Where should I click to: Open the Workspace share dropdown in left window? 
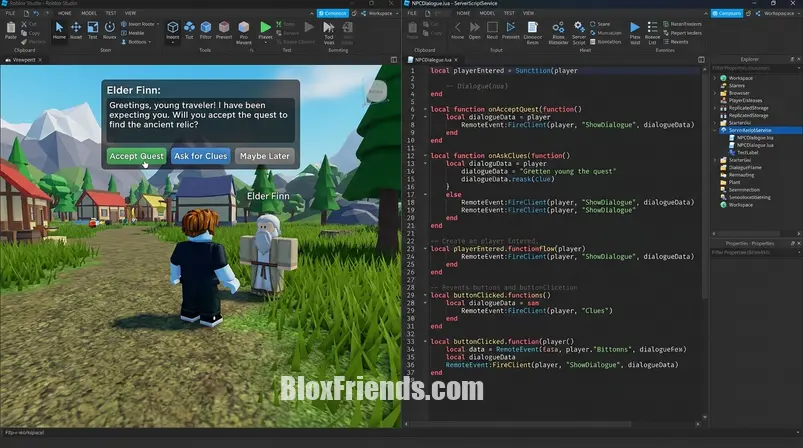click(x=380, y=13)
